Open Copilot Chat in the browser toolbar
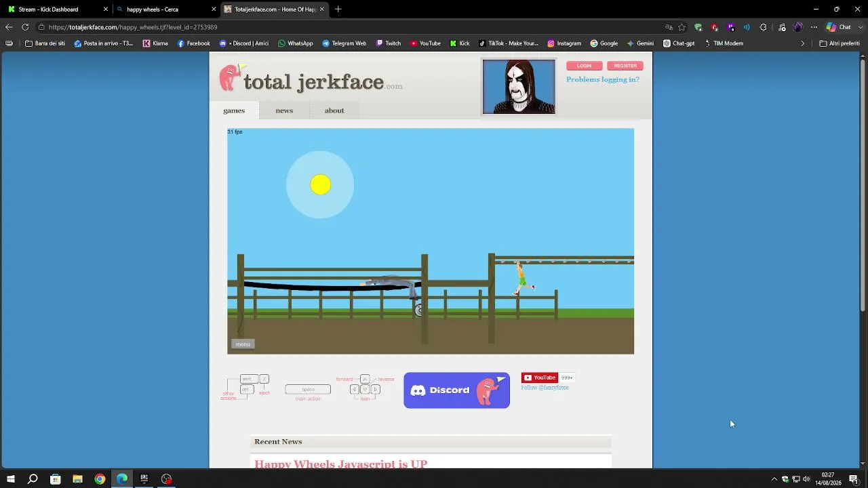 (839, 27)
